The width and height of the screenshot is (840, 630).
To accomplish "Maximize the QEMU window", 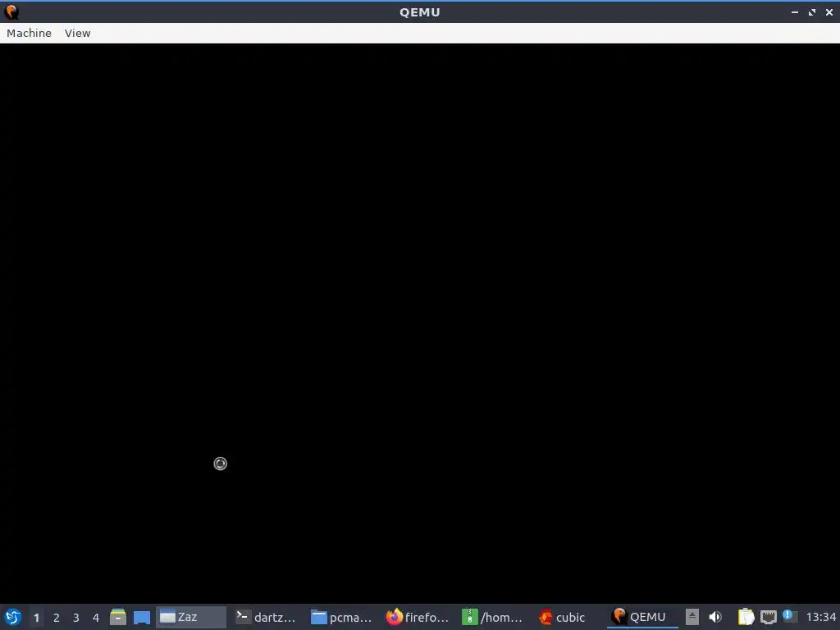I will (x=812, y=11).
